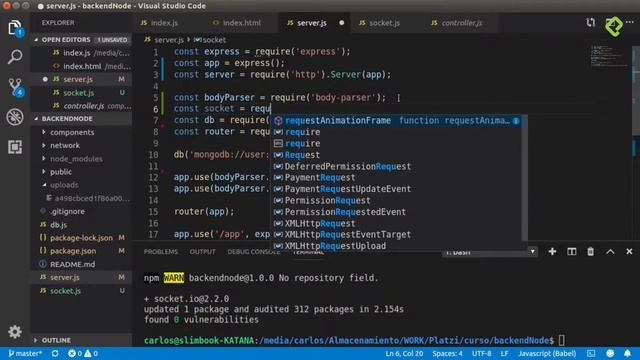Click the unsaved dot on server.js tab
The width and height of the screenshot is (640, 360).
(x=342, y=23)
